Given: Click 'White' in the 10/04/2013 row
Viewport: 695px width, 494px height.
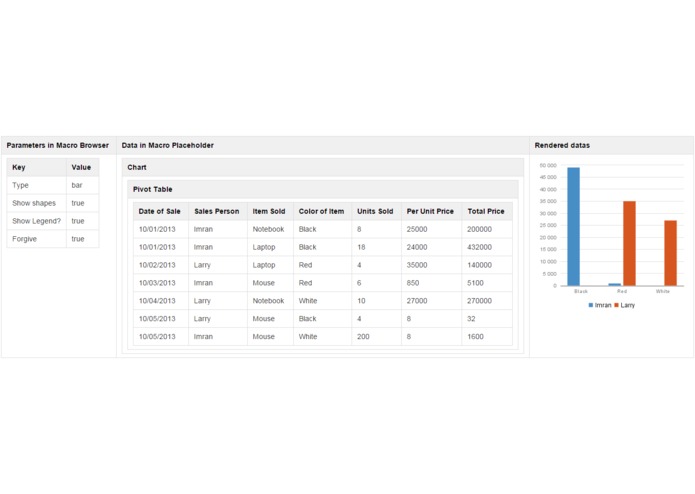Looking at the screenshot, I should [x=322, y=301].
